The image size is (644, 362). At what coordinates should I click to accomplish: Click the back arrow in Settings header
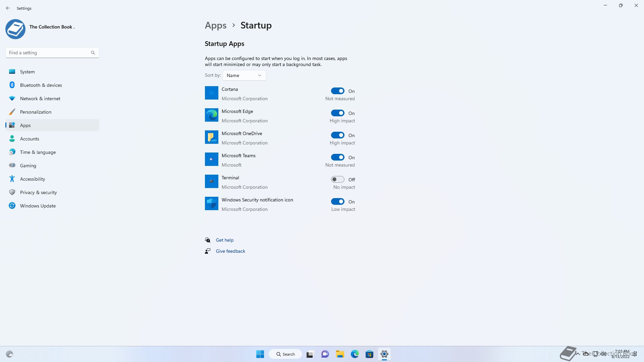(x=8, y=8)
